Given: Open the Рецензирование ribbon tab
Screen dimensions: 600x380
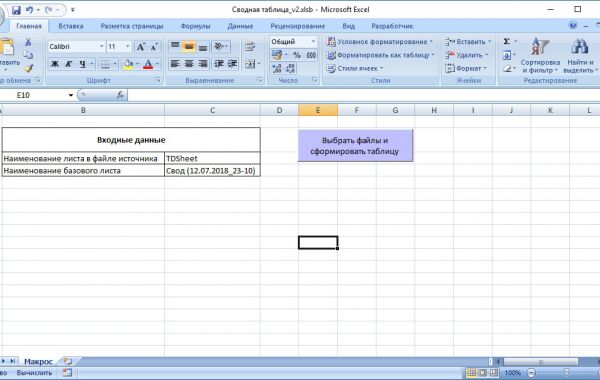Looking at the screenshot, I should point(298,26).
